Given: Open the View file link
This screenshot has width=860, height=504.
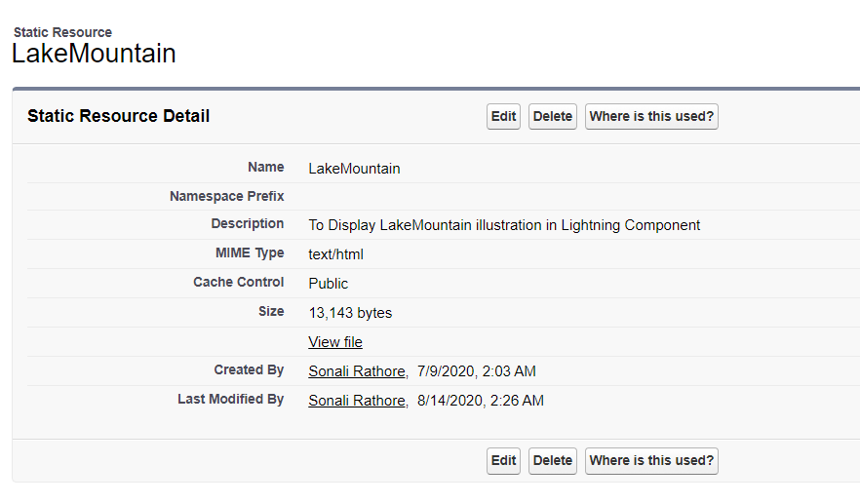Looking at the screenshot, I should coord(335,342).
